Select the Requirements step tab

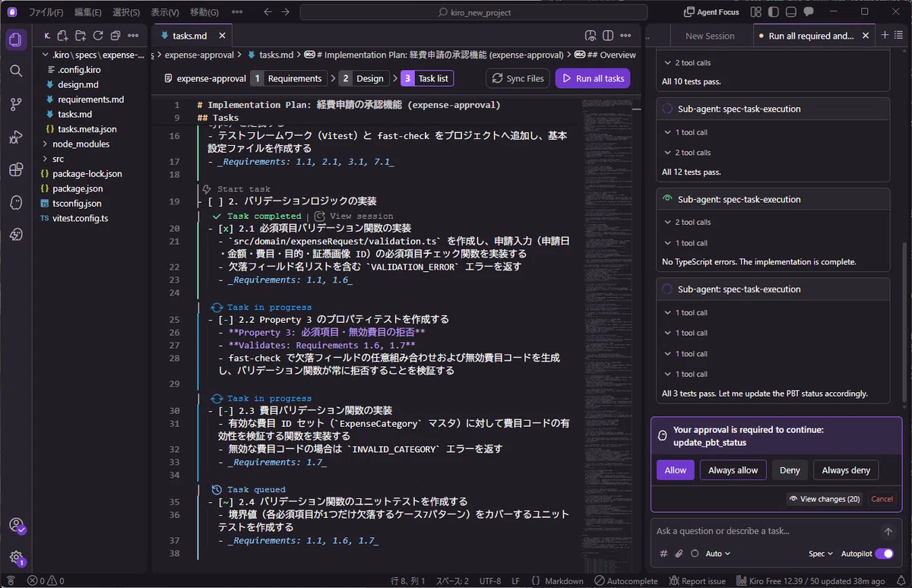(287, 78)
